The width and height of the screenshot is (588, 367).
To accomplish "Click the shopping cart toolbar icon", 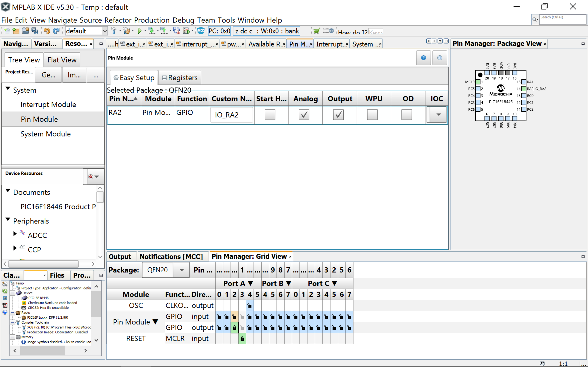I will tap(316, 31).
